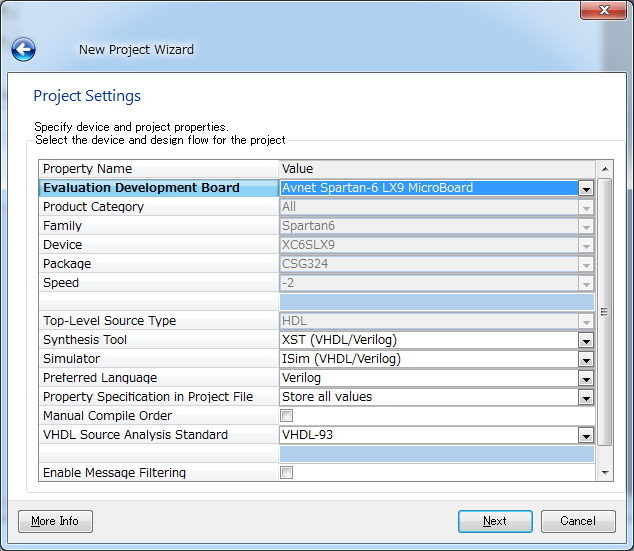
Task: Click the Property Name column header
Action: (x=159, y=169)
